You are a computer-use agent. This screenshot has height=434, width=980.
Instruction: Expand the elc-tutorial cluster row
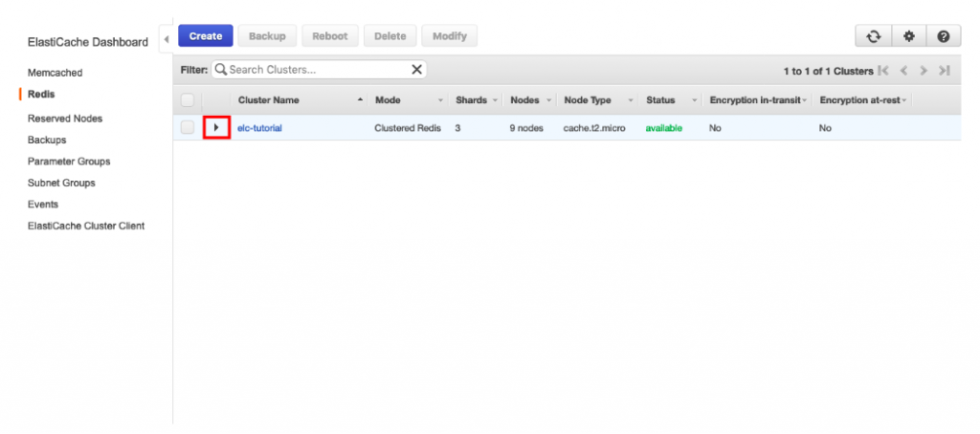217,127
